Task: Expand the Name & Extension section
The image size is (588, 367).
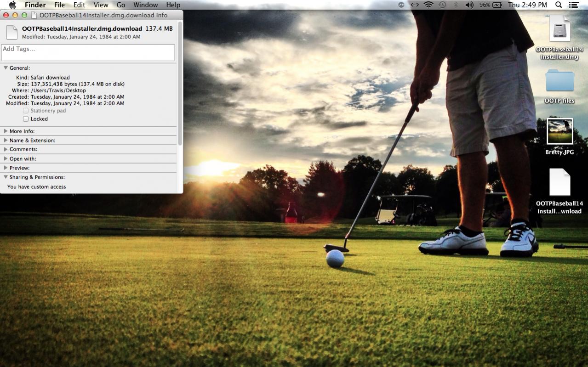Action: [6, 141]
